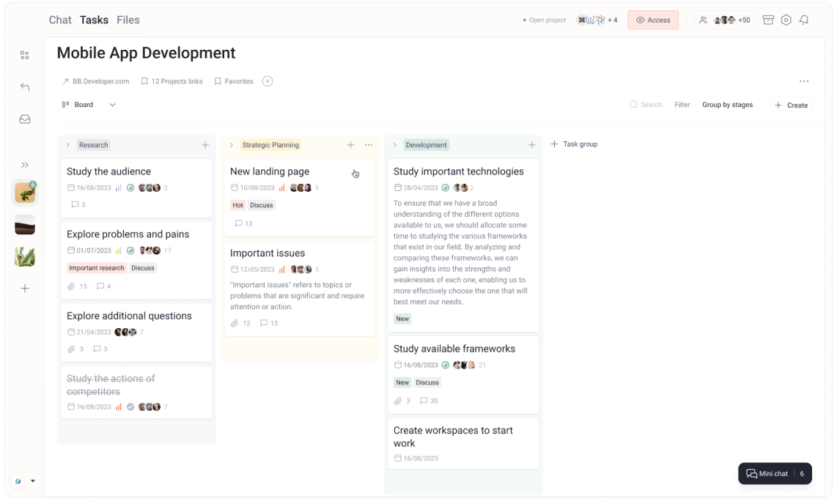Click the Access button
Viewport: 837px width, 504px height.
click(x=652, y=20)
